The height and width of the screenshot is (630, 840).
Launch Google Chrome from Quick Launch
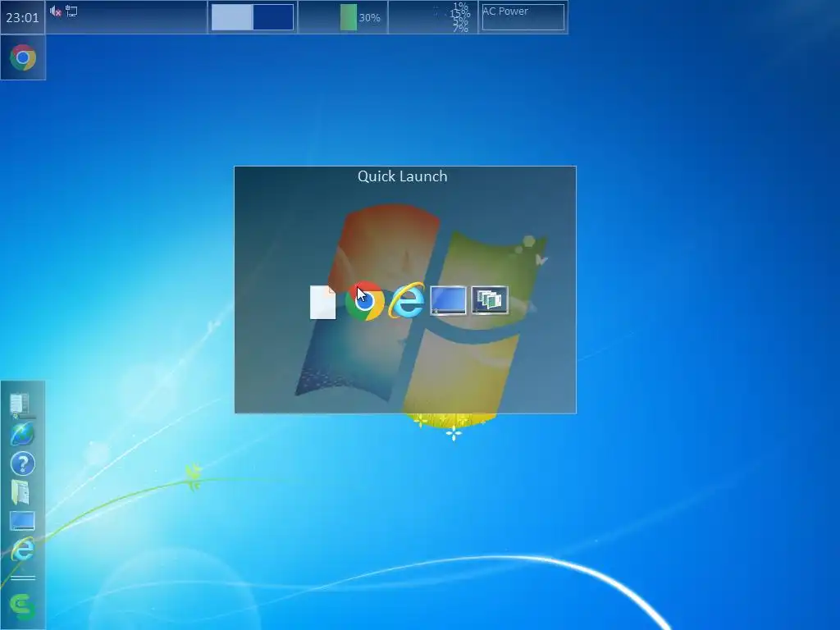[x=364, y=301]
